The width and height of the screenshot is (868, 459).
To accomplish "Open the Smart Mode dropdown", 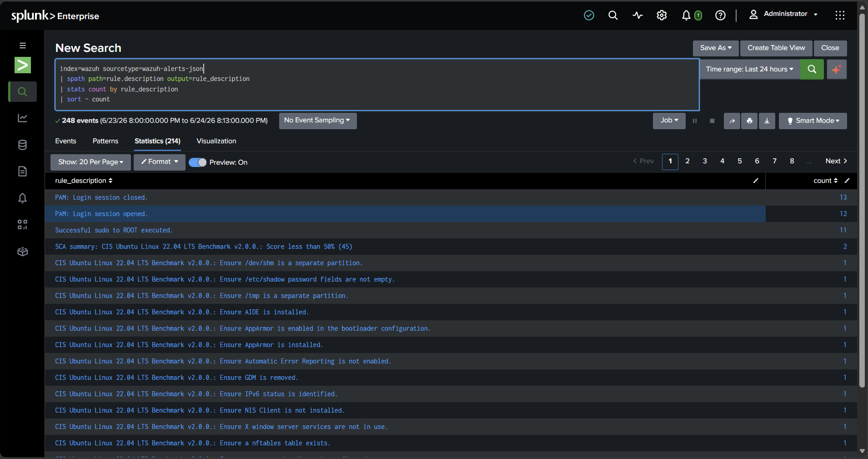I will coord(813,121).
